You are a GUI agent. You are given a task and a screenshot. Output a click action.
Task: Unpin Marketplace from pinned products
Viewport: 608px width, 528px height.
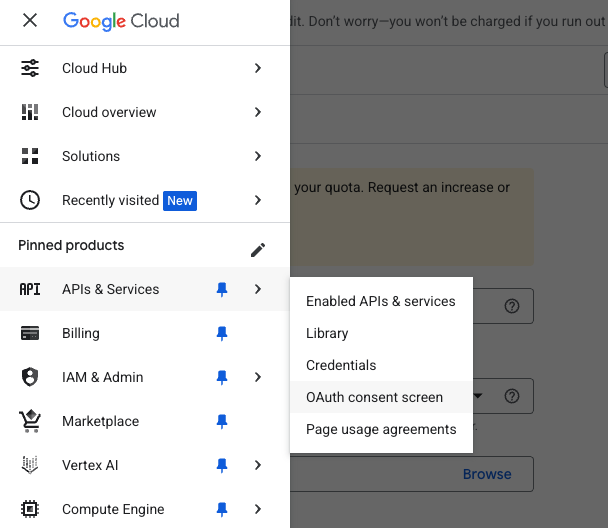[x=222, y=421]
